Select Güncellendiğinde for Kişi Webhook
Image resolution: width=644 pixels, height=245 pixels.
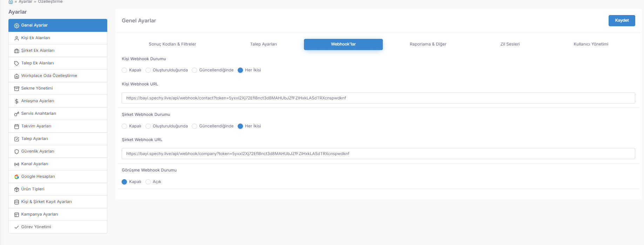click(195, 70)
